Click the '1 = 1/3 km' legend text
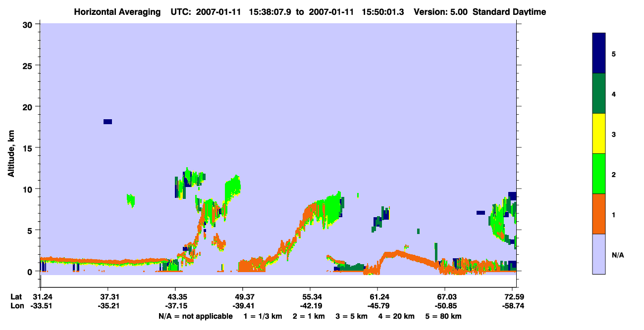 [x=264, y=316]
